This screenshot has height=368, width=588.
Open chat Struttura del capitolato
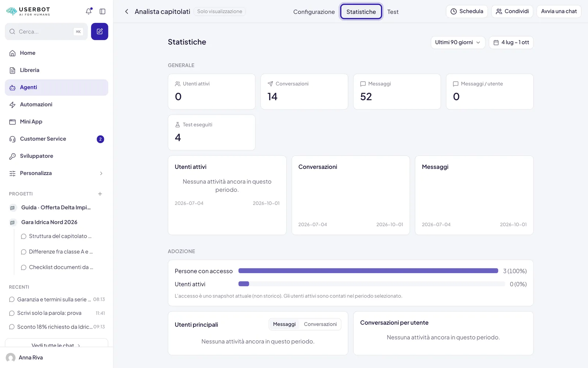60,236
